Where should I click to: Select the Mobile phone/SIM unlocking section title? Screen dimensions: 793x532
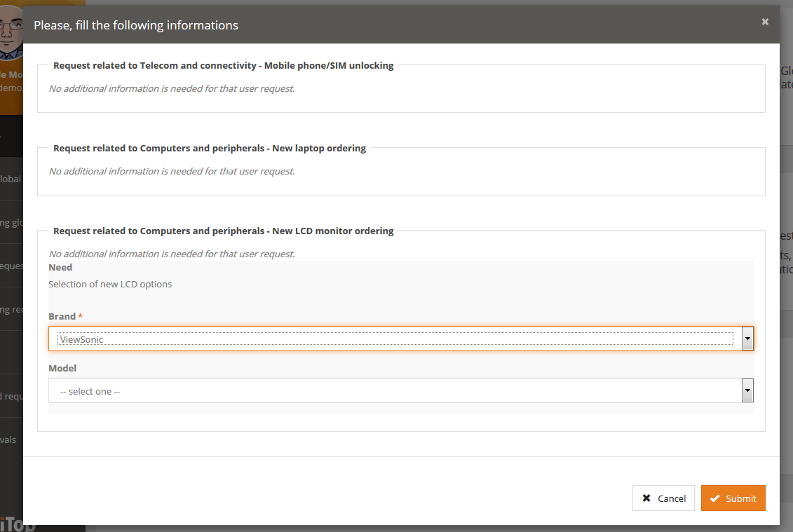[223, 65]
